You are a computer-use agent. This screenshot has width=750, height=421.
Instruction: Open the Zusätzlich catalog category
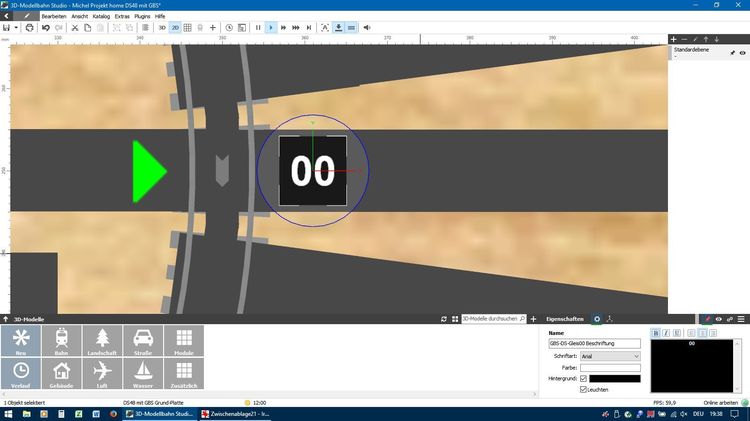(x=184, y=373)
